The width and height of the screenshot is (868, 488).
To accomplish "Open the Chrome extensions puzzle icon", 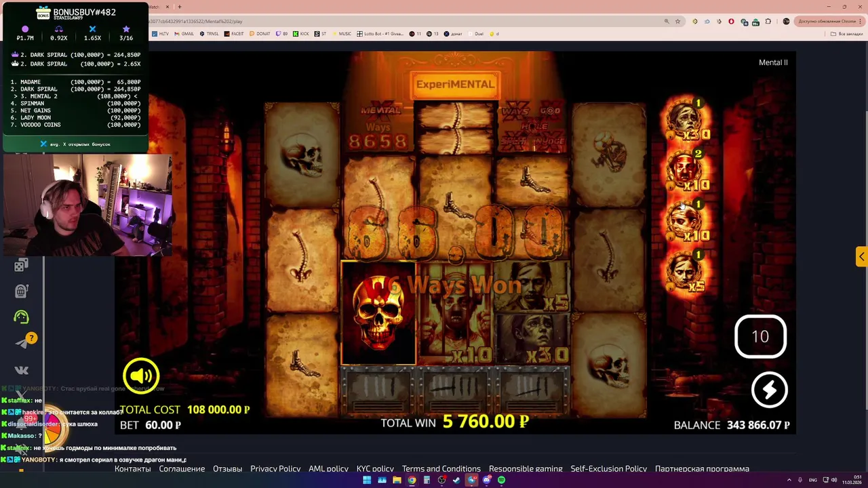I will tap(768, 21).
